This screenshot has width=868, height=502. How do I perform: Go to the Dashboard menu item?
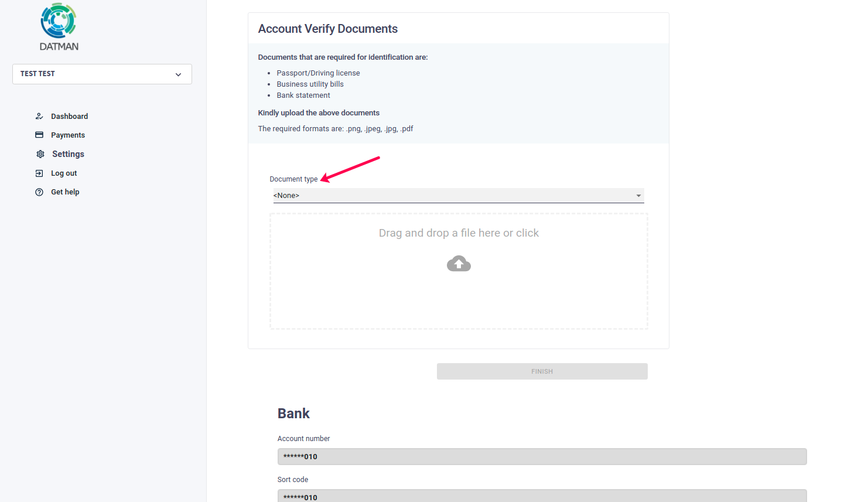point(69,116)
